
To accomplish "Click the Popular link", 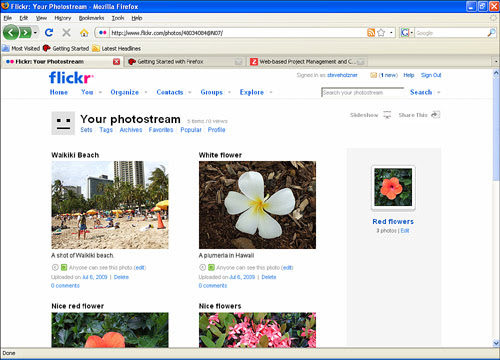I will coord(191,130).
